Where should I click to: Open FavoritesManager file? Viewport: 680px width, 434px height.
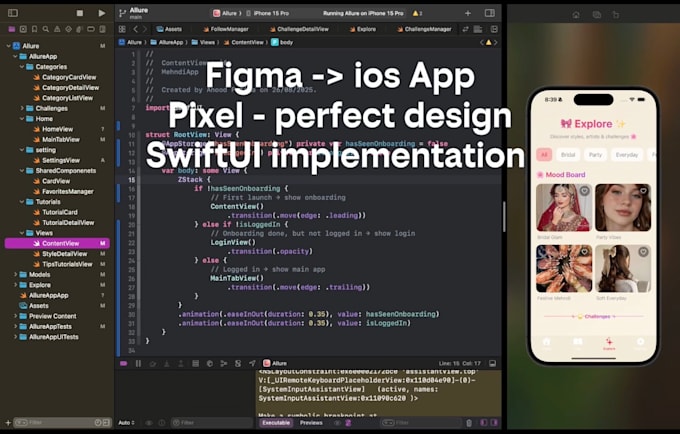[63, 192]
